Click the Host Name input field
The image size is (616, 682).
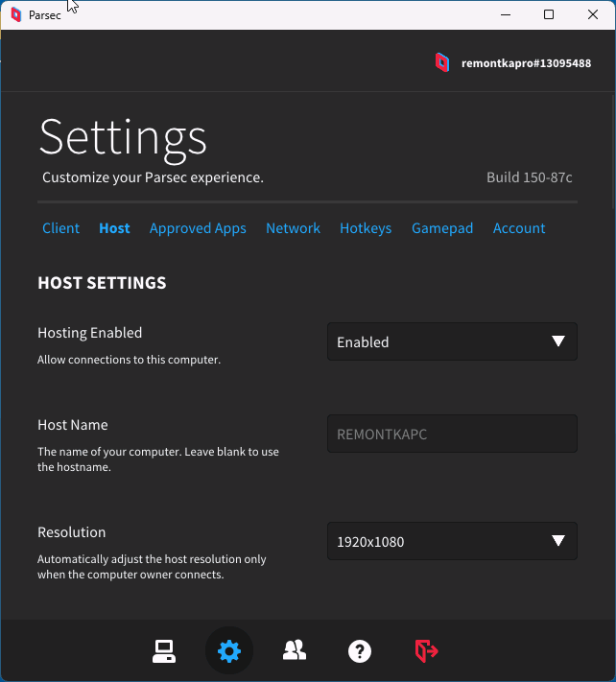[452, 434]
